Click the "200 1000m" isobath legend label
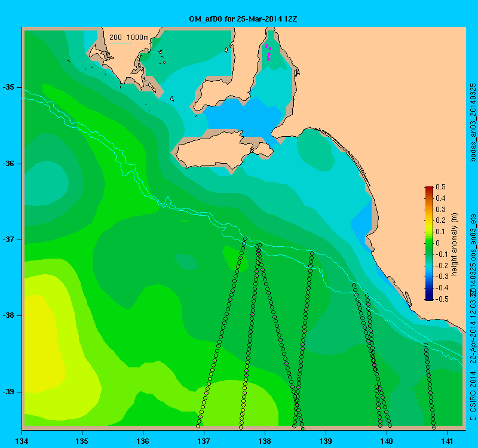478x448 pixels. (x=129, y=38)
